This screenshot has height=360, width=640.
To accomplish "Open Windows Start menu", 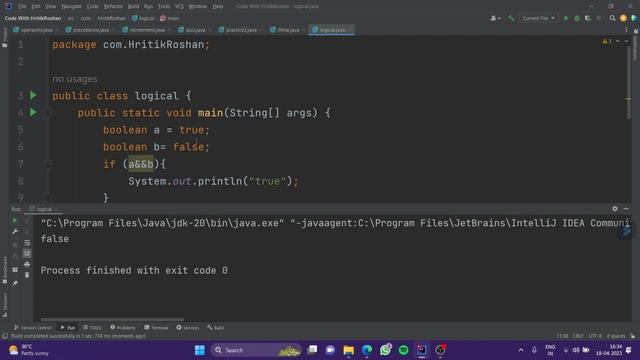I will point(200,350).
